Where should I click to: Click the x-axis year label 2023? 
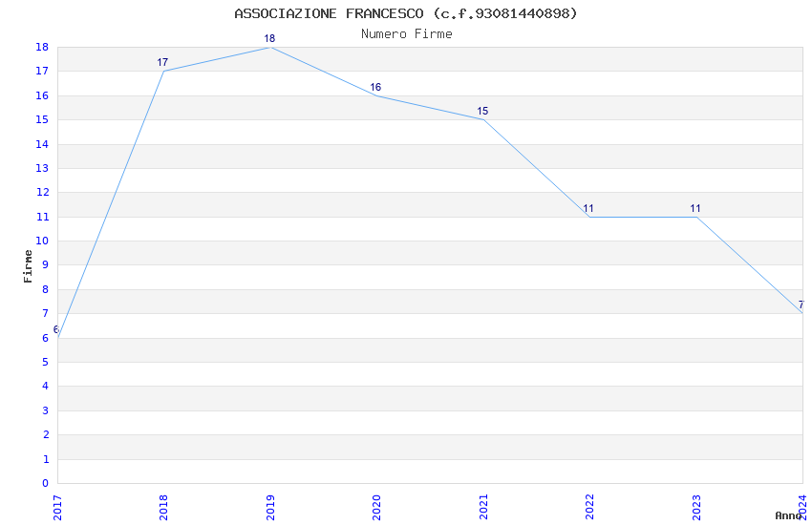[x=696, y=508]
